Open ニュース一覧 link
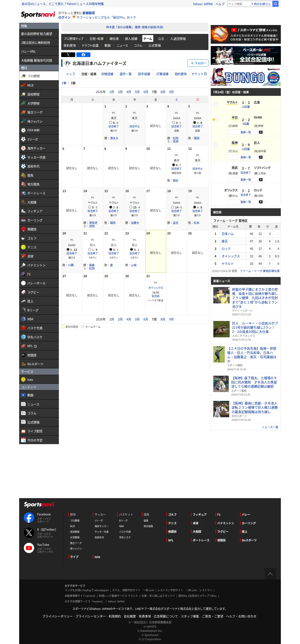 (x=270, y=427)
